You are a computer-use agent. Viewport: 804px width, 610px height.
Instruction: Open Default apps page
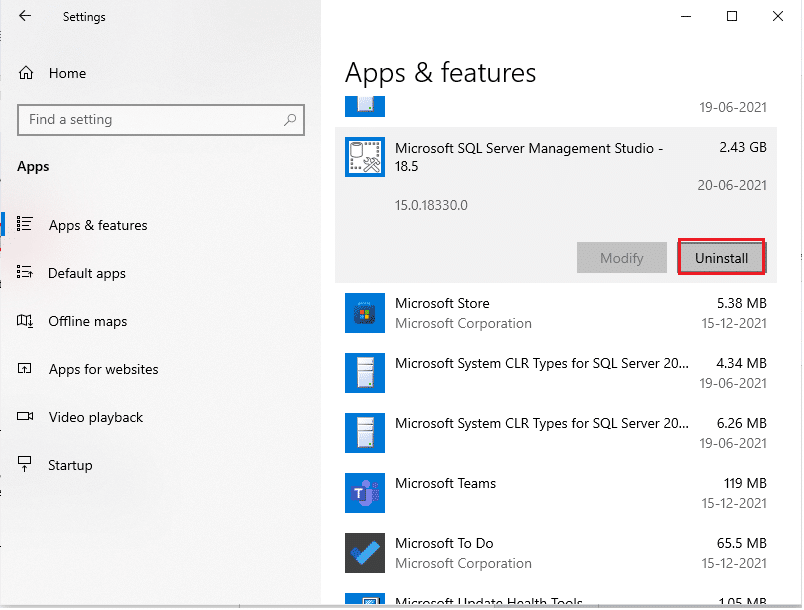coord(87,273)
